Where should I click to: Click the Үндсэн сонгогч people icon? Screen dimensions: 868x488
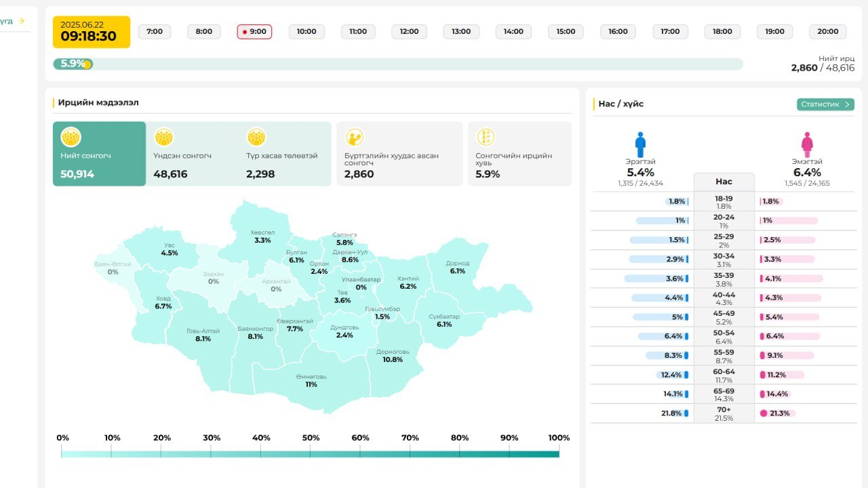pos(163,138)
